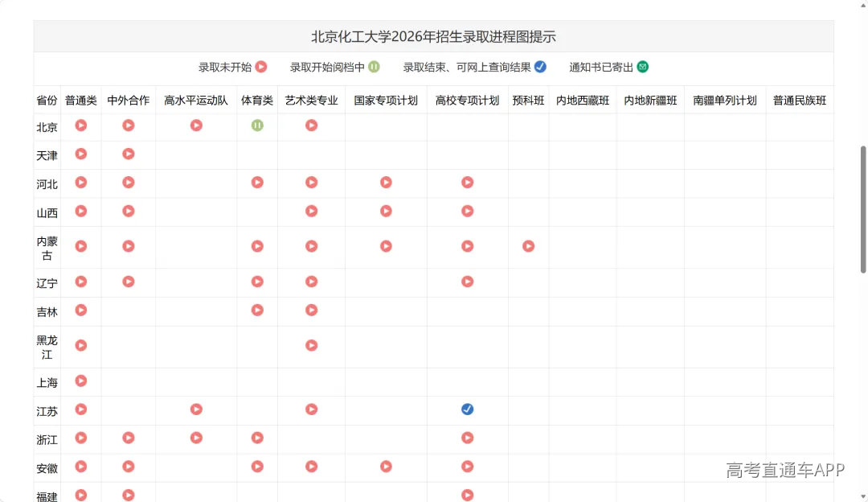Click Jiangsu 高水平运动队 status icon
This screenshot has width=868, height=502.
pos(196,409)
